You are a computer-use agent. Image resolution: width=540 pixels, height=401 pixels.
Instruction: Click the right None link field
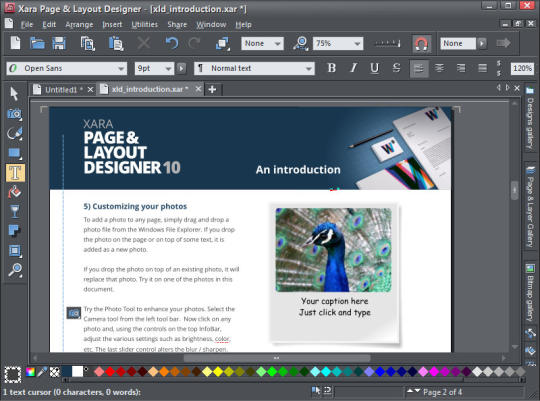point(458,43)
